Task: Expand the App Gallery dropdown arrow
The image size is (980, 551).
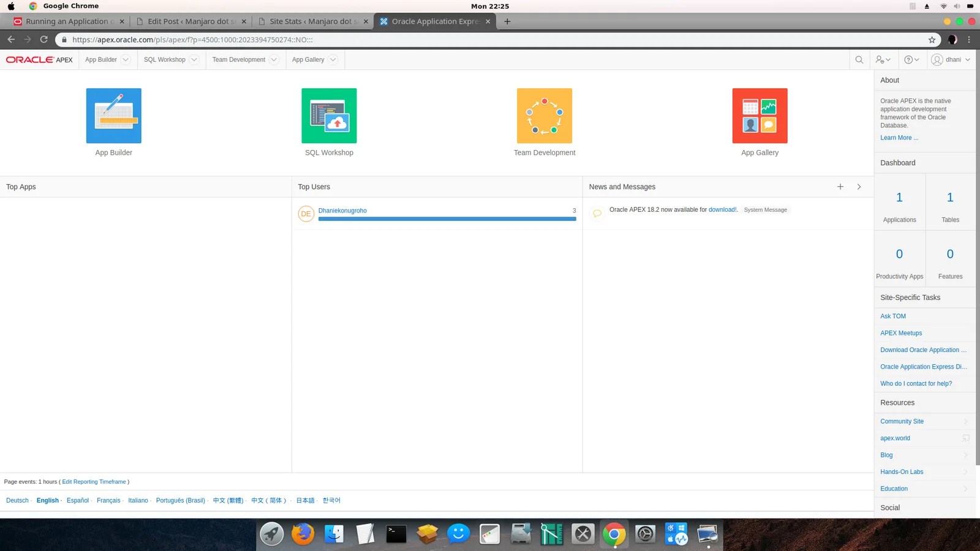Action: pyautogui.click(x=333, y=59)
